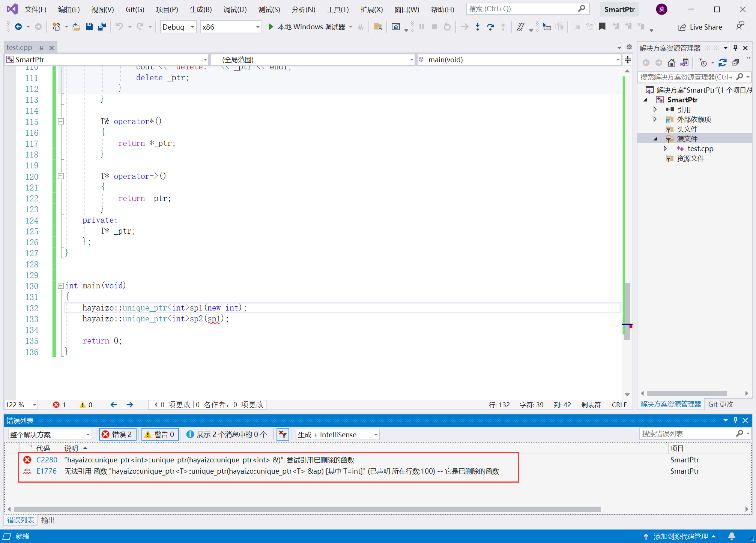Click the Solution Explorer sync refresh icon
This screenshot has height=543, width=756.
(722, 63)
